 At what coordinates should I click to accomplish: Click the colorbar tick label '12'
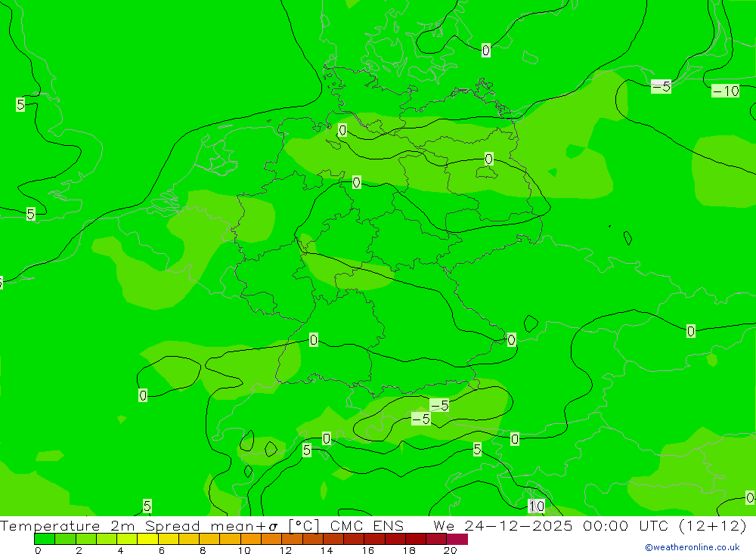(286, 550)
